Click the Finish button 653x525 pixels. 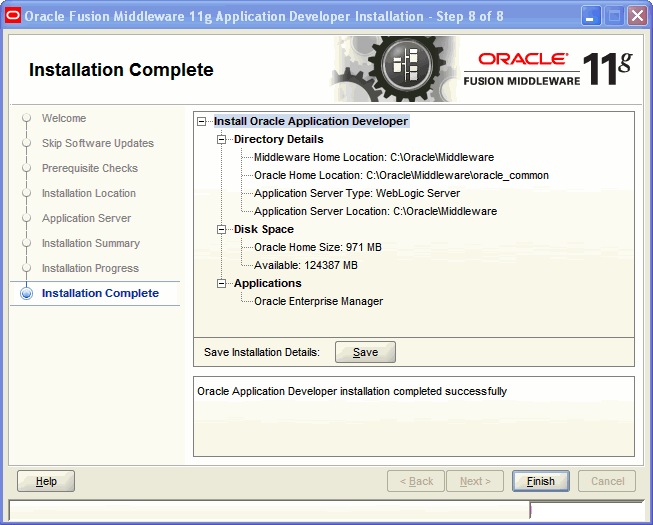tap(541, 481)
